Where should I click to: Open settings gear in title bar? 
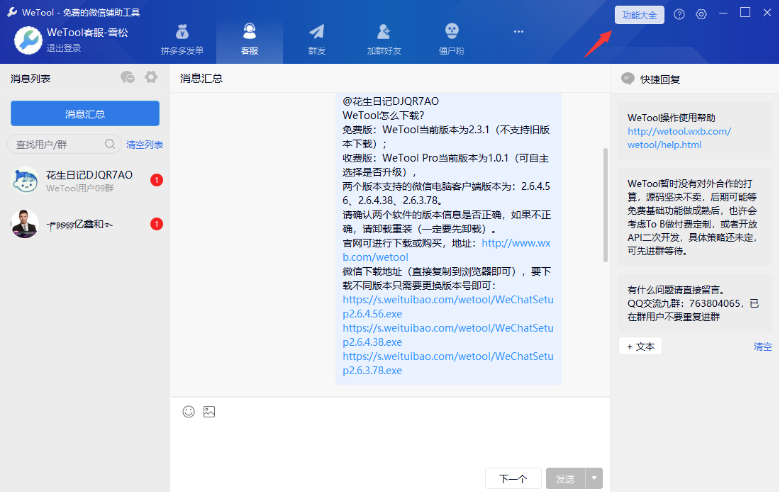(701, 14)
